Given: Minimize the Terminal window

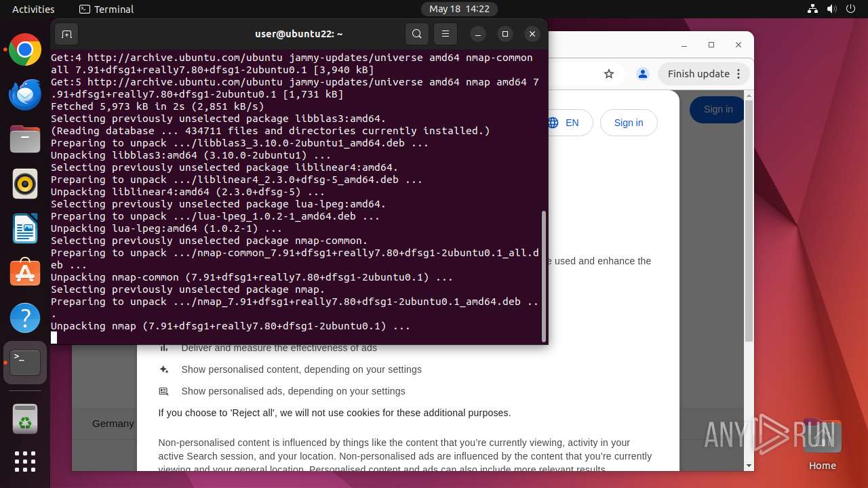Looking at the screenshot, I should point(478,34).
